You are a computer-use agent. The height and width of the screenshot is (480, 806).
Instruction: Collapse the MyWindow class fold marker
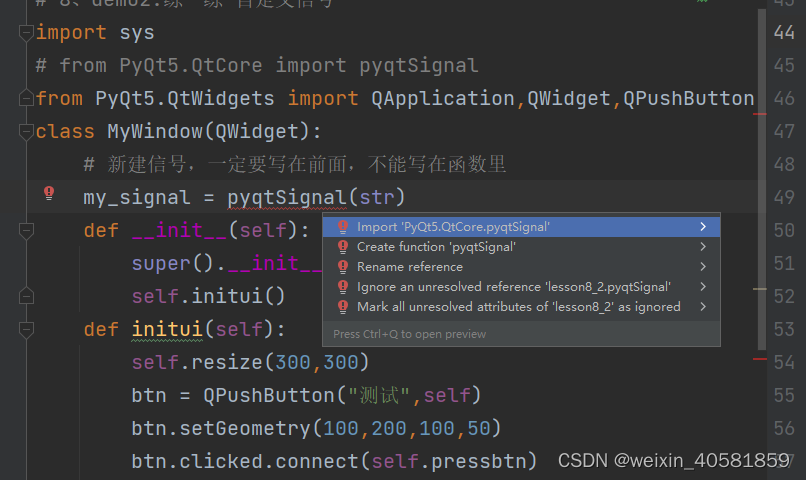(26, 132)
